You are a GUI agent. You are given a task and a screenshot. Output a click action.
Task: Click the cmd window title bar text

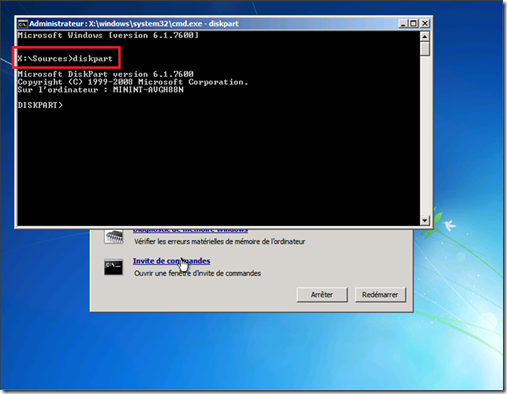tap(134, 24)
